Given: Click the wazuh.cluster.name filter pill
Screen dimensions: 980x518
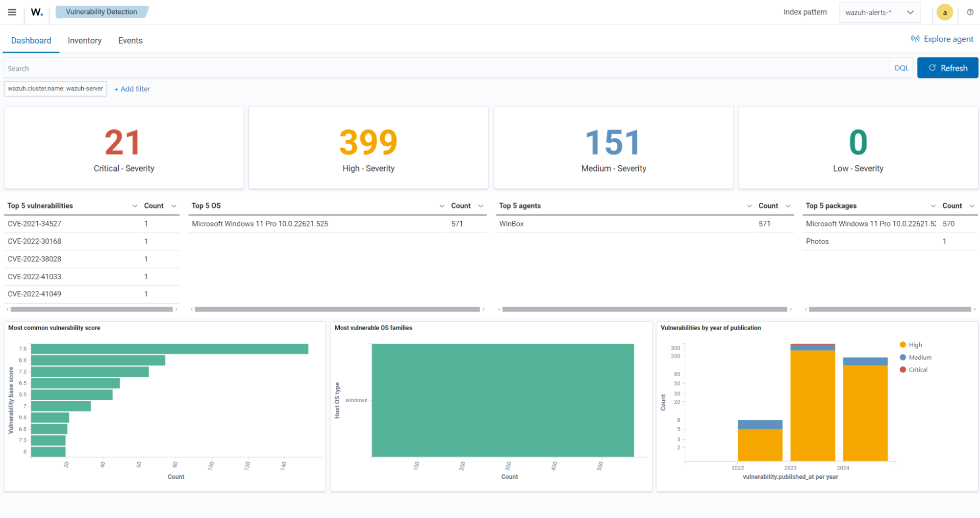Looking at the screenshot, I should (55, 89).
